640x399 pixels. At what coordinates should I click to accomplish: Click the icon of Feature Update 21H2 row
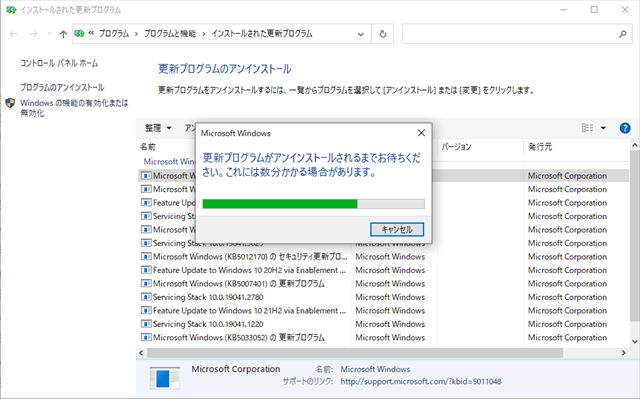(146, 310)
